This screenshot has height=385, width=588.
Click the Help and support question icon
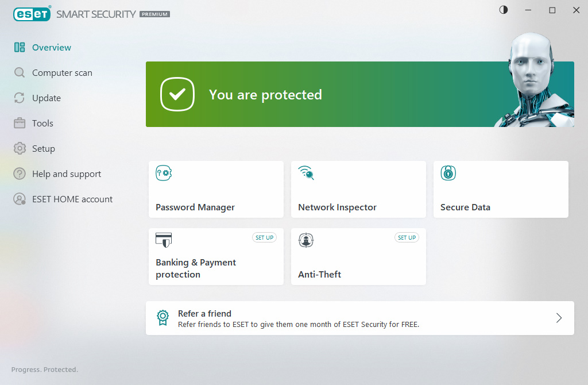click(x=20, y=174)
